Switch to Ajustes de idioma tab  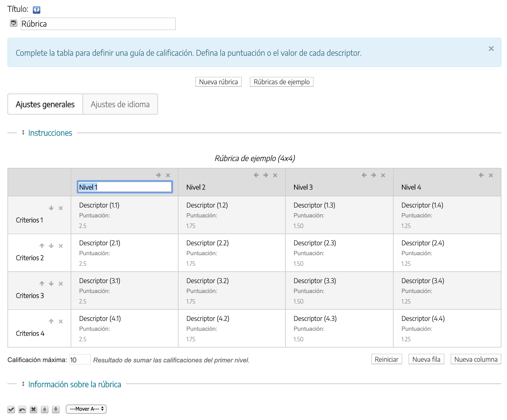tap(120, 104)
